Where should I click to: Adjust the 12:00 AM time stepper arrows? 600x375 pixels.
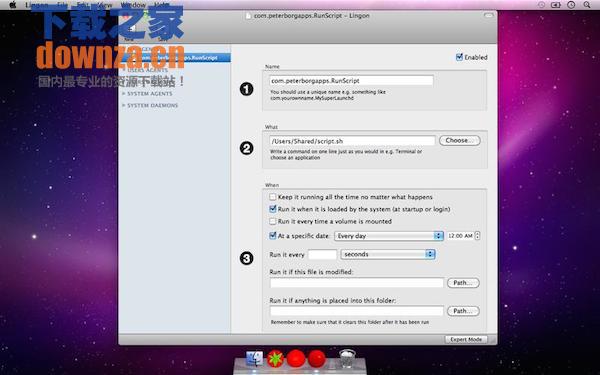(x=477, y=236)
